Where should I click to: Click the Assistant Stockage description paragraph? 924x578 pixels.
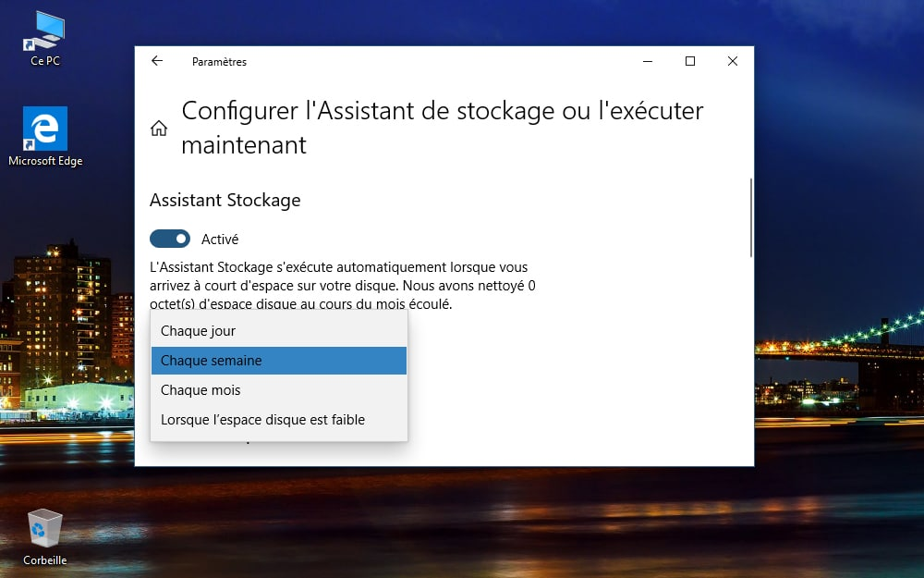(342, 285)
